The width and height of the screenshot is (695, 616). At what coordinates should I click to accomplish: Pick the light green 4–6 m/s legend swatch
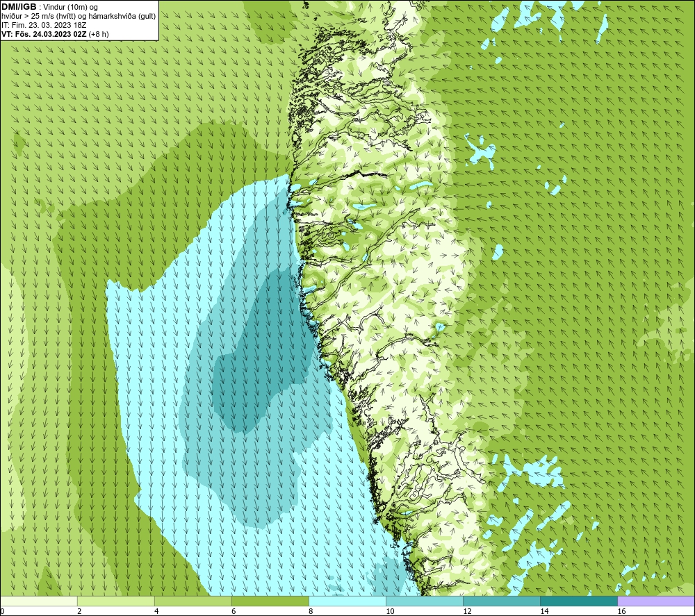coord(193,601)
